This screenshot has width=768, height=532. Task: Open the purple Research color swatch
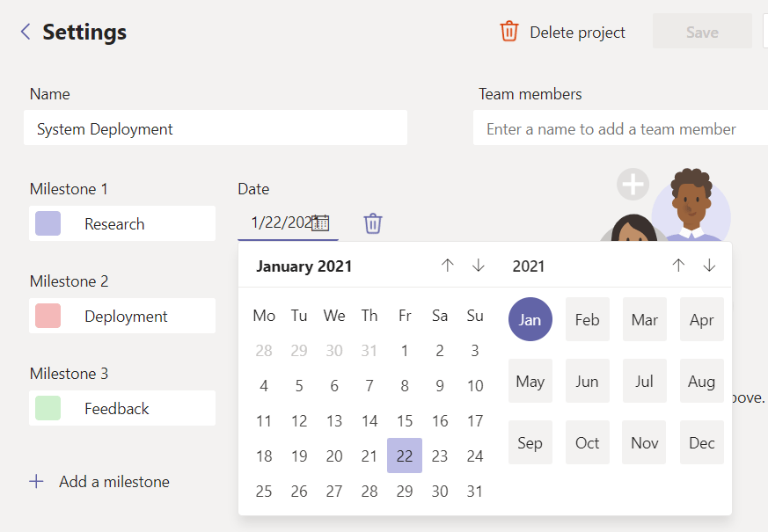(x=48, y=223)
